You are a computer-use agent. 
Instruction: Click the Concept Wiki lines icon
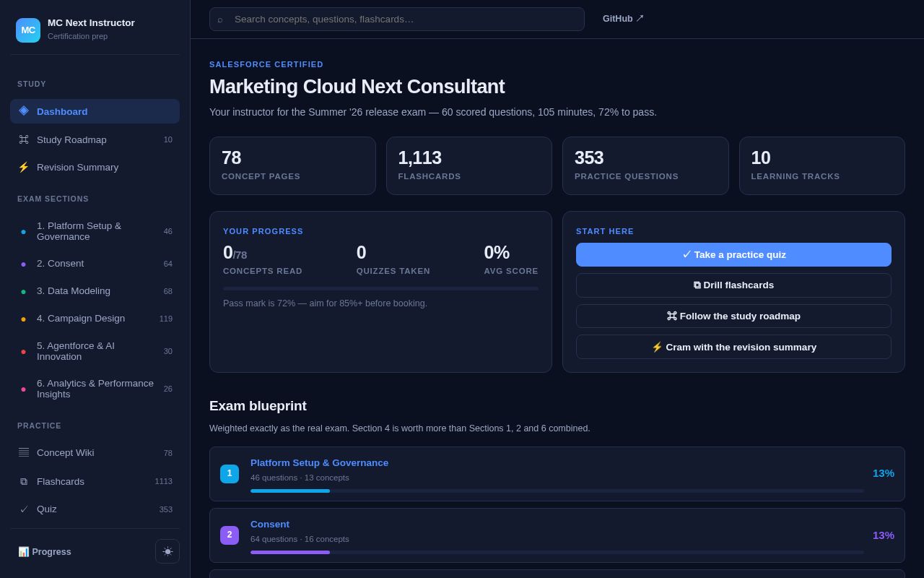click(24, 452)
